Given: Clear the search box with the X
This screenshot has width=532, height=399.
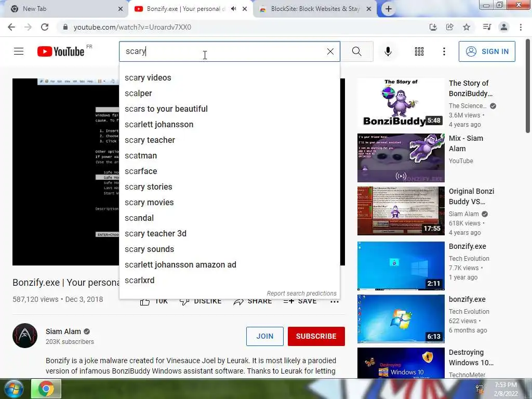Looking at the screenshot, I should tap(330, 51).
